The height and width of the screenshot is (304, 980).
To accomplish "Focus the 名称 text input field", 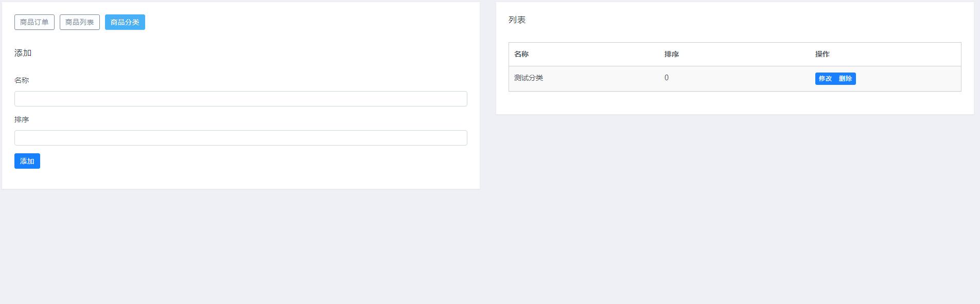I will [x=240, y=99].
